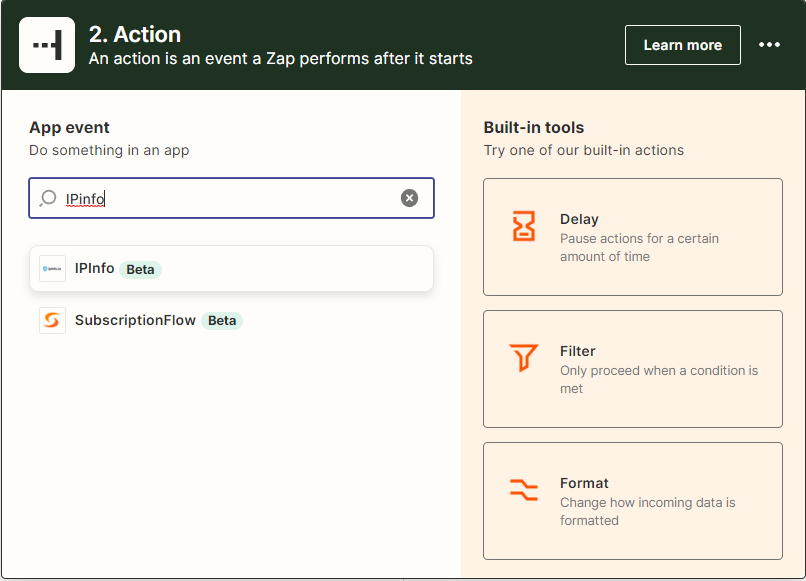This screenshot has width=806, height=581.
Task: Click the IPInfo app logo
Action: (52, 269)
